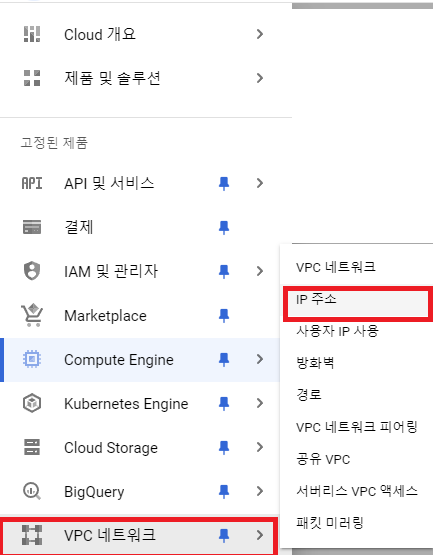This screenshot has width=433, height=555.
Task: Open API 및 서비스 label
Action: coord(109,183)
